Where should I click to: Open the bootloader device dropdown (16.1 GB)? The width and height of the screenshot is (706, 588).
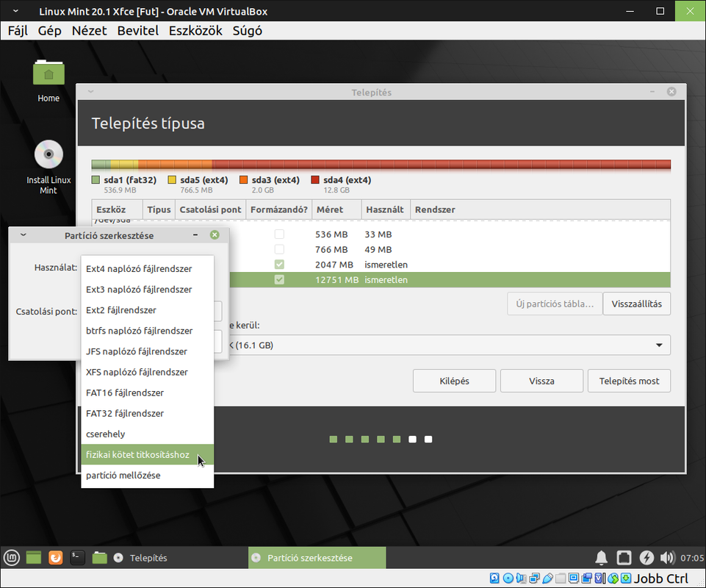coord(449,345)
